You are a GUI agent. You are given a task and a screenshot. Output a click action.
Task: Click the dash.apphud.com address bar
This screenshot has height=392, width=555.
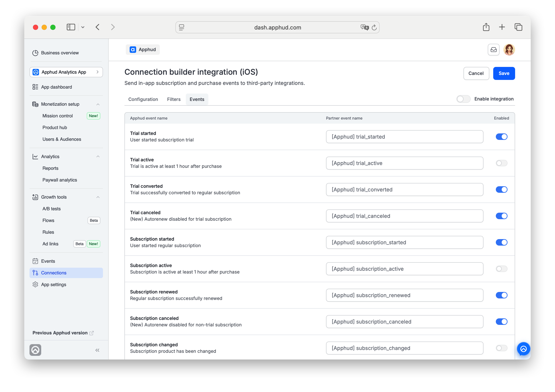click(277, 27)
